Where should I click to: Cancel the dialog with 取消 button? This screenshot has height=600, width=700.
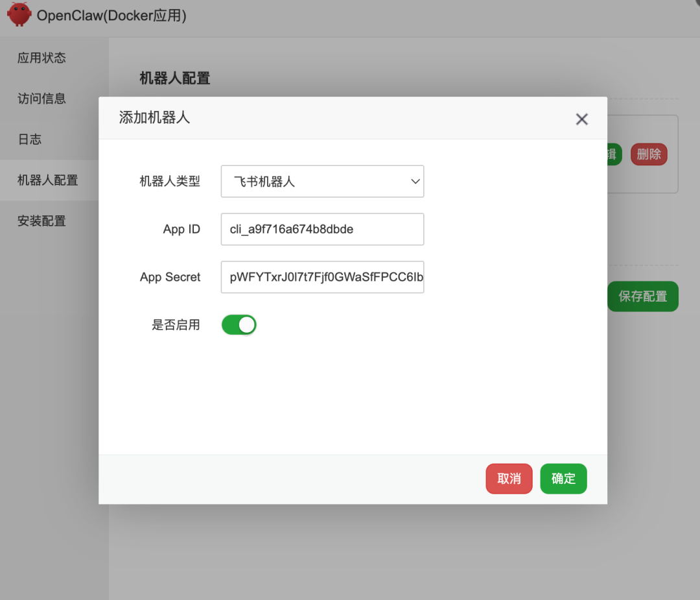coord(509,479)
